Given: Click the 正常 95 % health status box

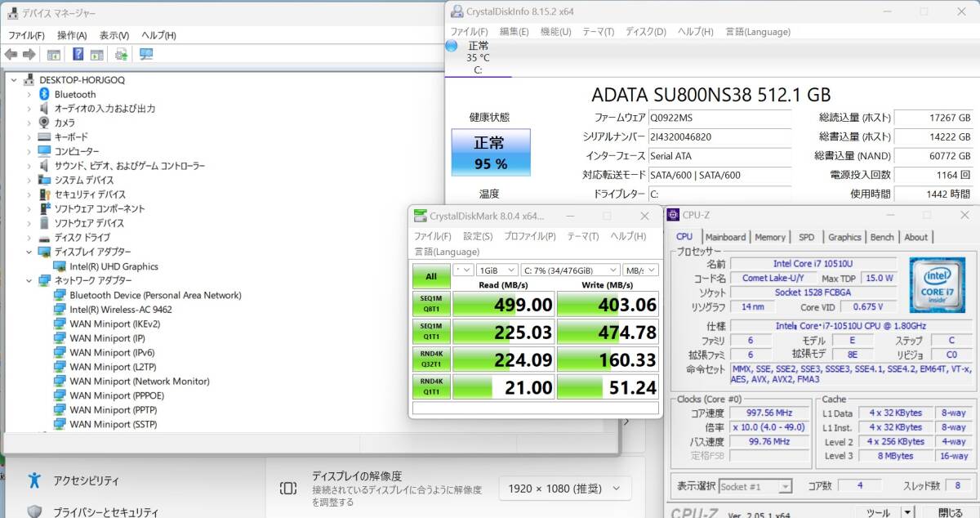Looking at the screenshot, I should click(x=491, y=152).
